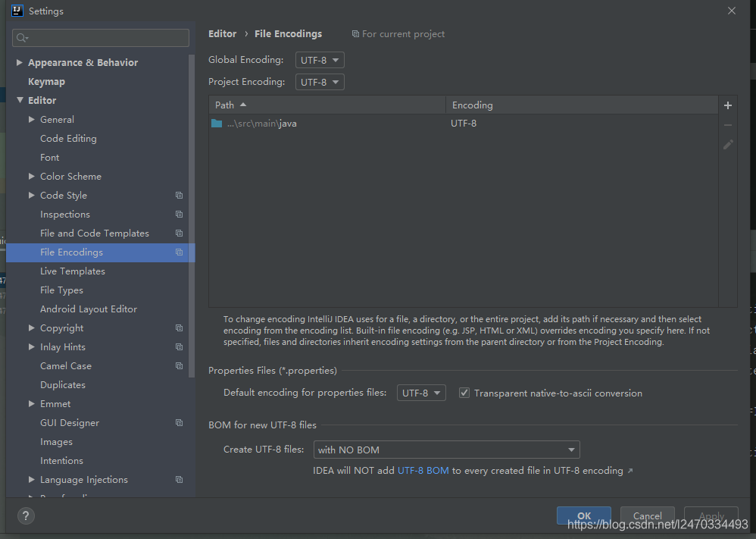This screenshot has width=756, height=539.
Task: Click the folder icon for src\main\java
Action: pyautogui.click(x=217, y=124)
